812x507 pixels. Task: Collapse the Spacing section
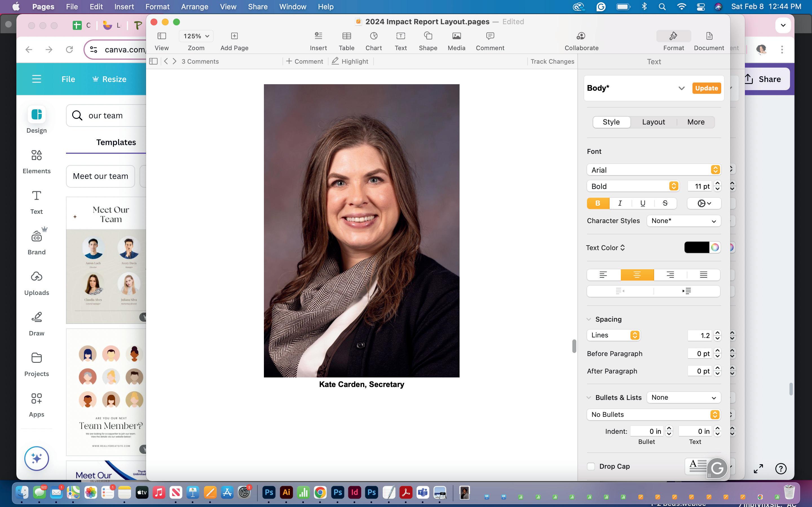(x=589, y=319)
